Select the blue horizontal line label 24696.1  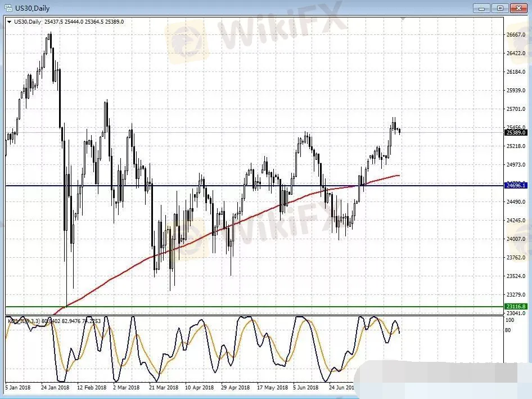pyautogui.click(x=516, y=185)
